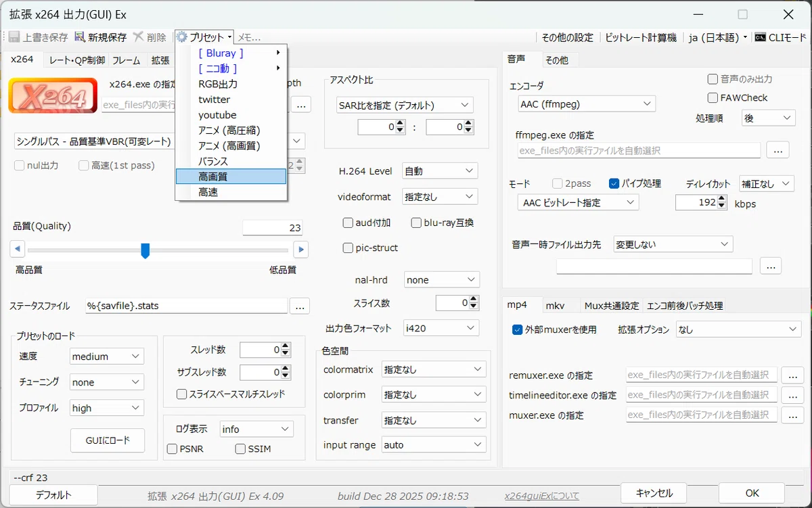Expand the [ ニコ動 ] submenu arrow
Viewport: 812px width, 508px height.
pos(278,68)
